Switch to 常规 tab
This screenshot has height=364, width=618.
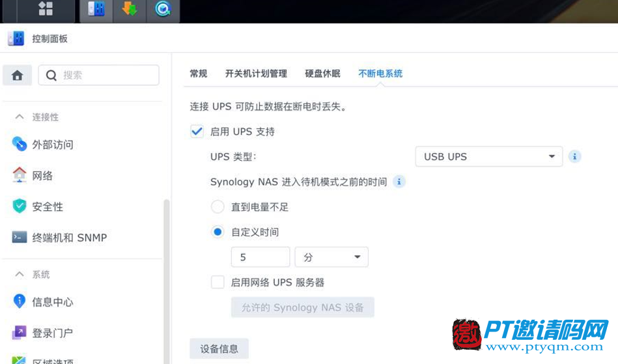[198, 74]
